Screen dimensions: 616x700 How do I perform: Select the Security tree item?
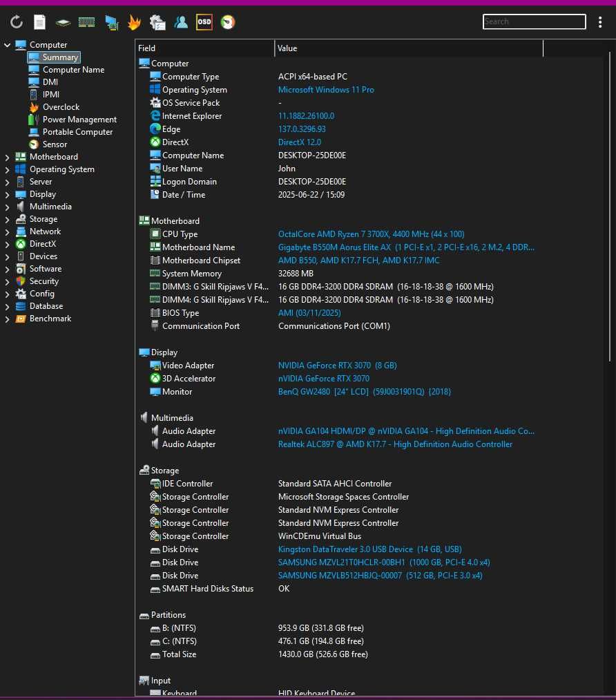tap(37, 281)
